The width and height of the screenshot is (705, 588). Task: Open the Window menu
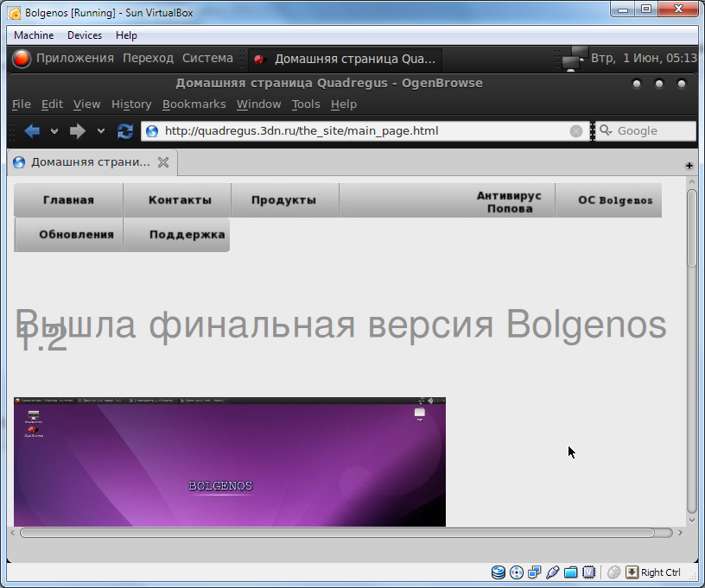[258, 104]
